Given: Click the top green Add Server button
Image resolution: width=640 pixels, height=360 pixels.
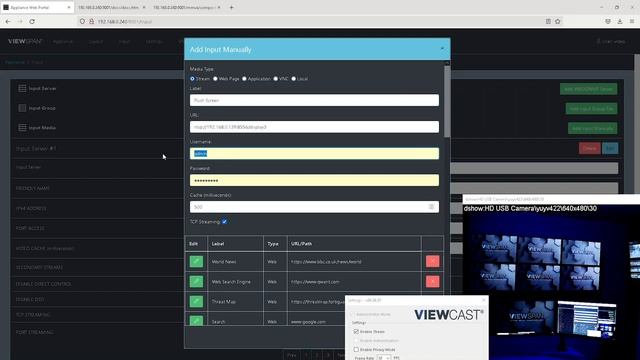Looking at the screenshot, I should coord(589,89).
